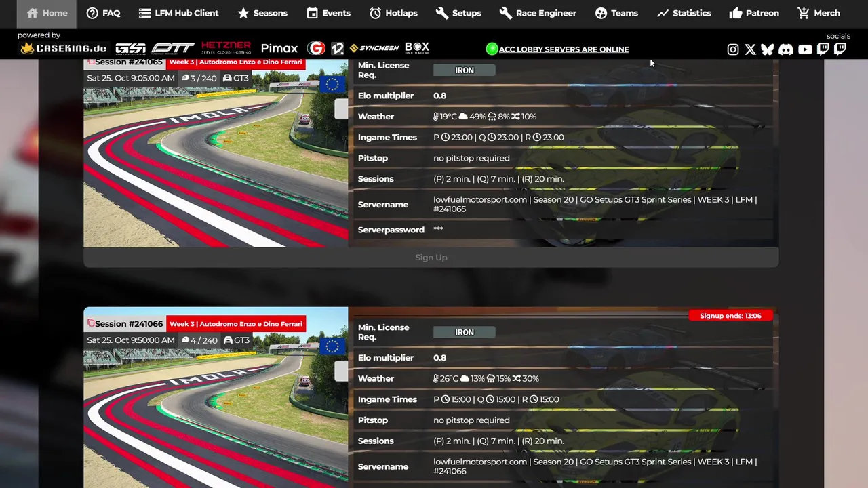Go to Seasons
Image resolution: width=868 pixels, height=488 pixels.
coord(262,13)
